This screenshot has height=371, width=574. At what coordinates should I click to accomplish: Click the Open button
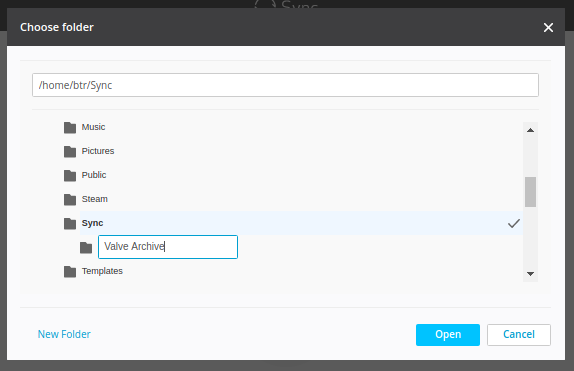point(448,335)
